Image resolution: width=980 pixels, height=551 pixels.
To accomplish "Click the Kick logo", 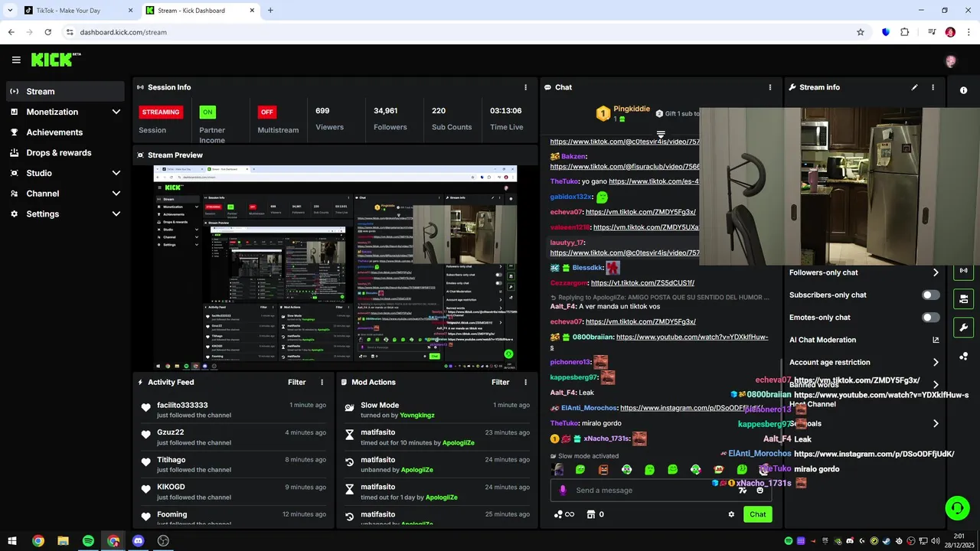I will tap(56, 60).
